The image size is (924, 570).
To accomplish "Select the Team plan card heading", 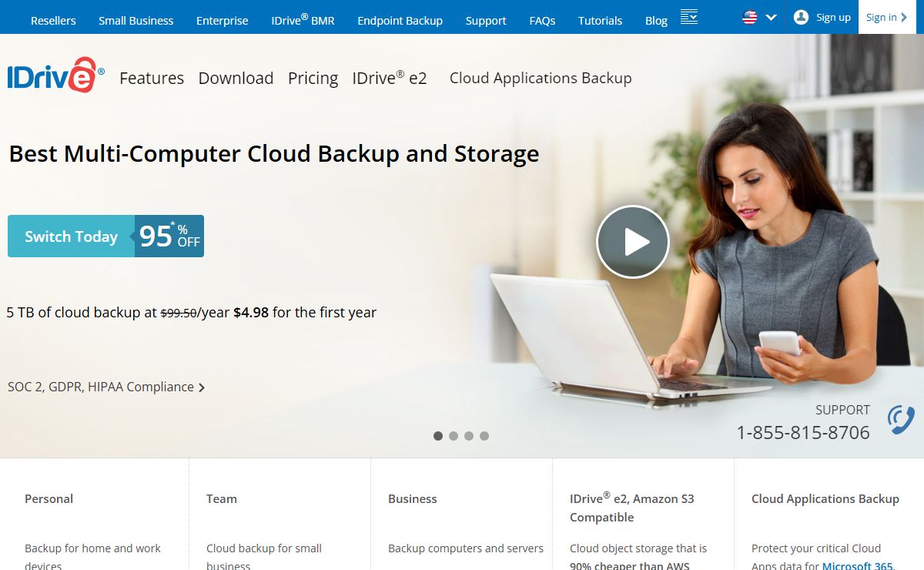I will pos(222,498).
